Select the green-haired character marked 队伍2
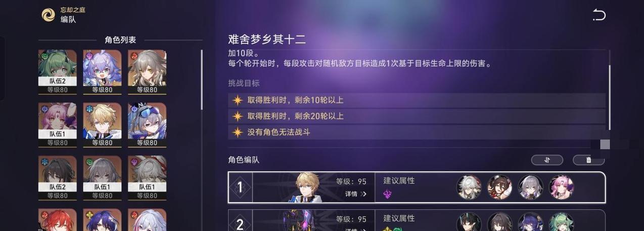The image size is (644, 231). point(58,71)
